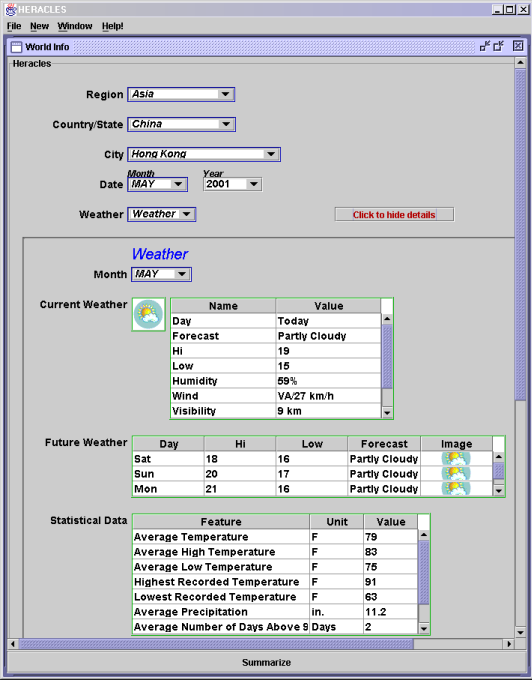Screen dimensions: 532x684
Task: Select the 'Average Low Temperature' row
Action: click(275, 567)
